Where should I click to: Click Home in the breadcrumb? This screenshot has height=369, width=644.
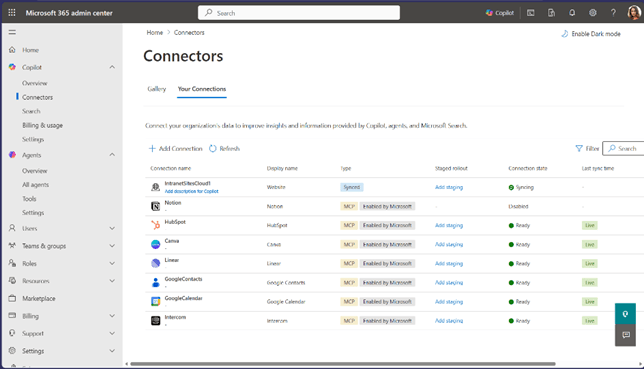[x=155, y=32]
